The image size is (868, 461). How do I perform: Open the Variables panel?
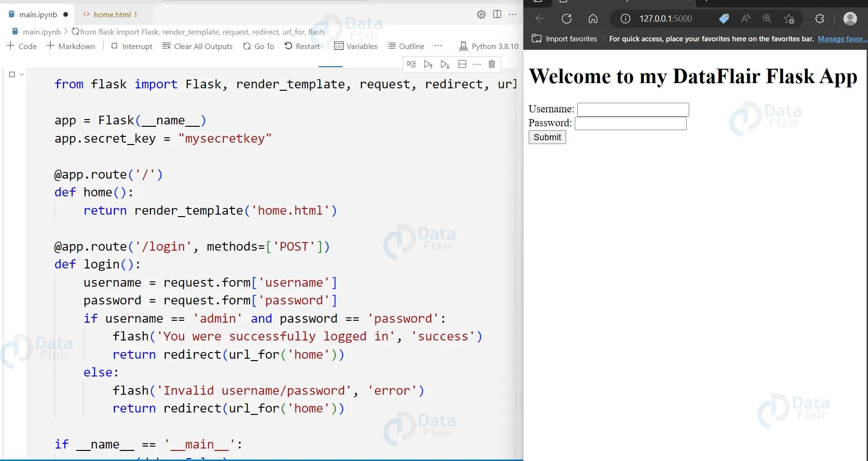356,46
